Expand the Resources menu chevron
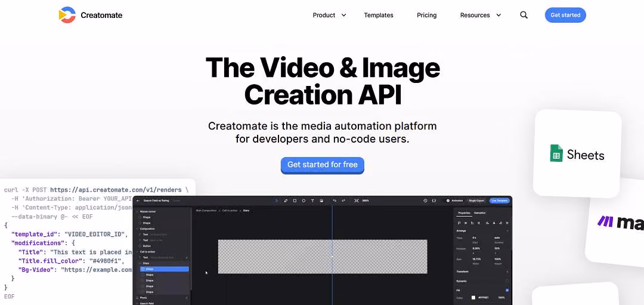The height and width of the screenshot is (305, 644). point(499,15)
